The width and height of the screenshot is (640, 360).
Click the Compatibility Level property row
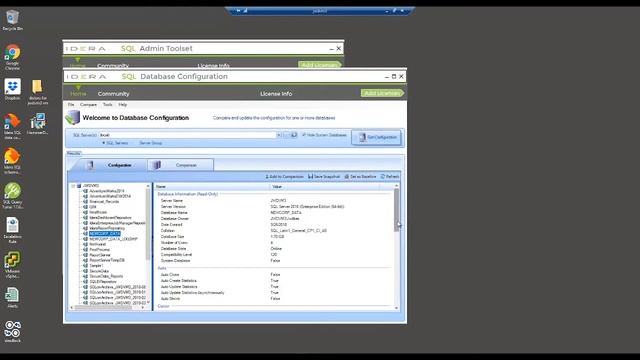tap(273, 255)
